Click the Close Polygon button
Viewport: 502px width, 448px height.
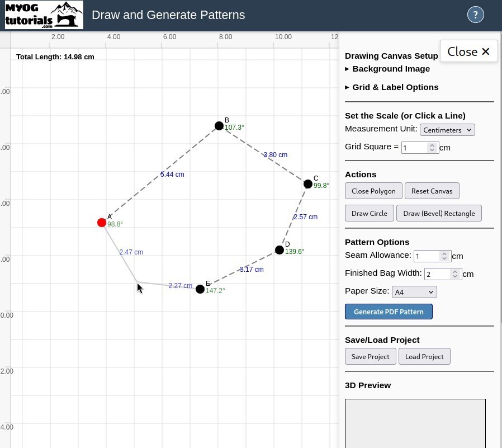373,191
